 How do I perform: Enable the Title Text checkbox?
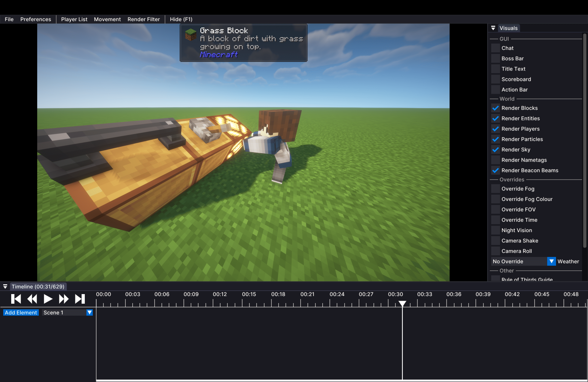(x=495, y=69)
